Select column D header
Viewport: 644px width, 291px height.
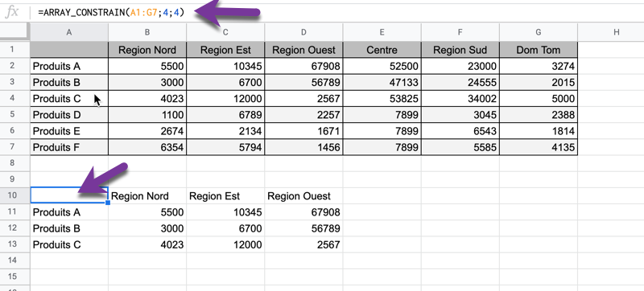click(x=303, y=32)
